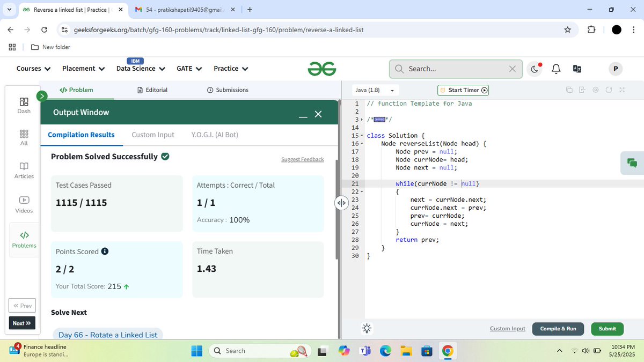
Task: Switch to the Problem tab
Action: [x=76, y=90]
